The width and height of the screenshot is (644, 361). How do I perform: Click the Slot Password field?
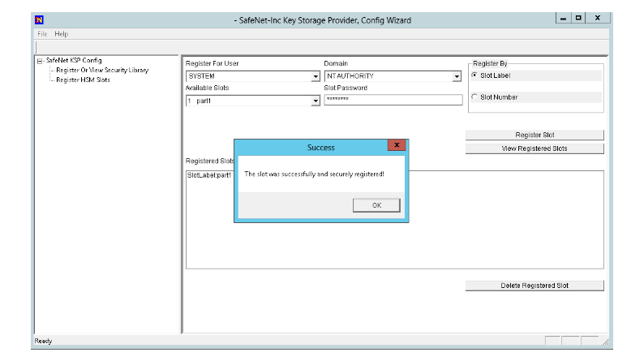pyautogui.click(x=393, y=100)
